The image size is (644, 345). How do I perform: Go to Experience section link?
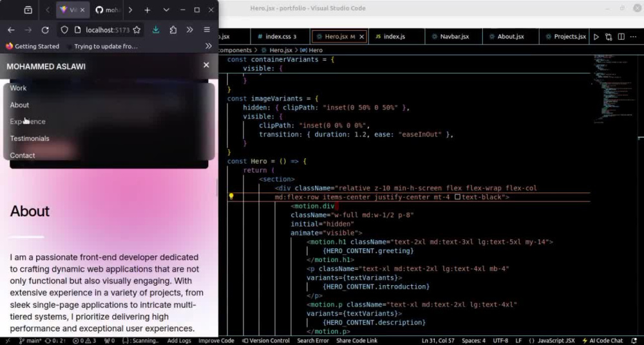pos(28,122)
